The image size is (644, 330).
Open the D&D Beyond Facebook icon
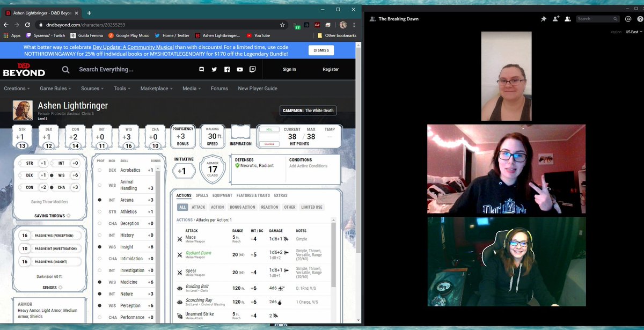click(227, 69)
